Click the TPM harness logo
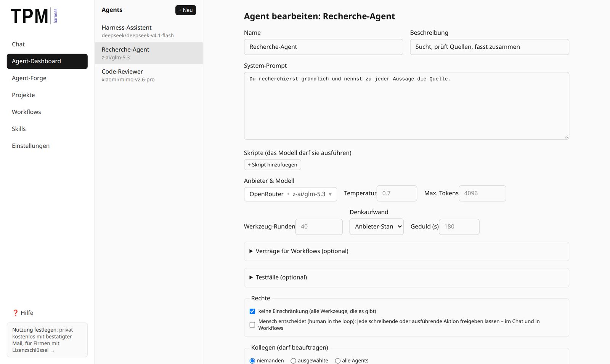Image resolution: width=610 pixels, height=364 pixels. coord(34,16)
